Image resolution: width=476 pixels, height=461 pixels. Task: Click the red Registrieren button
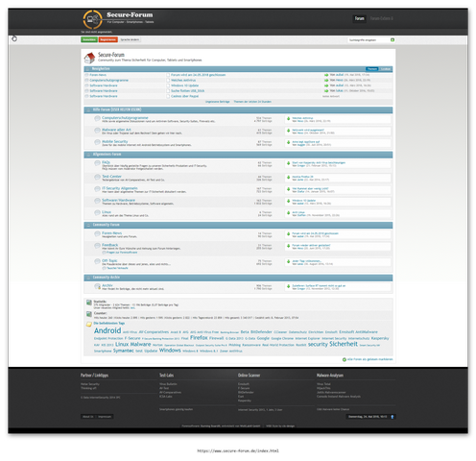tap(107, 39)
